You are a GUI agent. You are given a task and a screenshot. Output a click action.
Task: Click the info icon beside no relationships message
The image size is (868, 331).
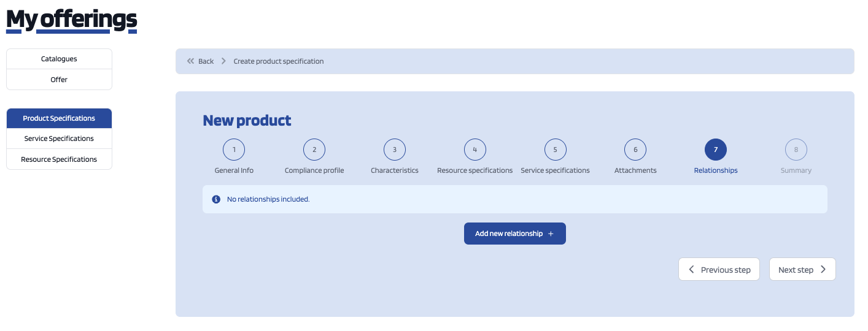tap(216, 199)
